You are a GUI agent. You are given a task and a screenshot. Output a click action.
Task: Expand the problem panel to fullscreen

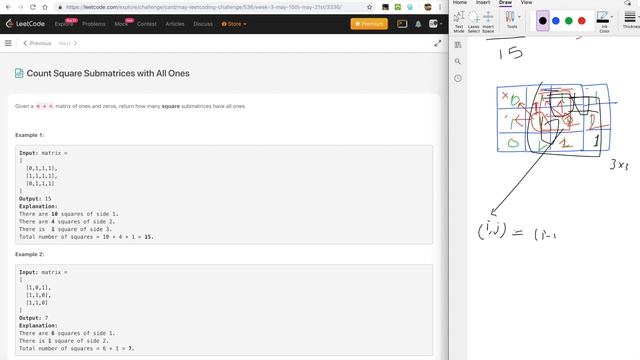click(438, 43)
